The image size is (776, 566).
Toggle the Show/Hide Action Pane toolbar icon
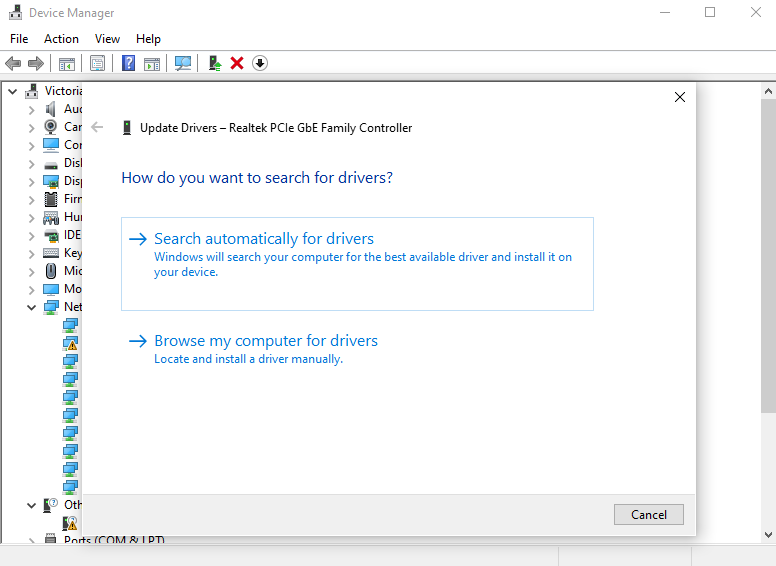click(152, 63)
